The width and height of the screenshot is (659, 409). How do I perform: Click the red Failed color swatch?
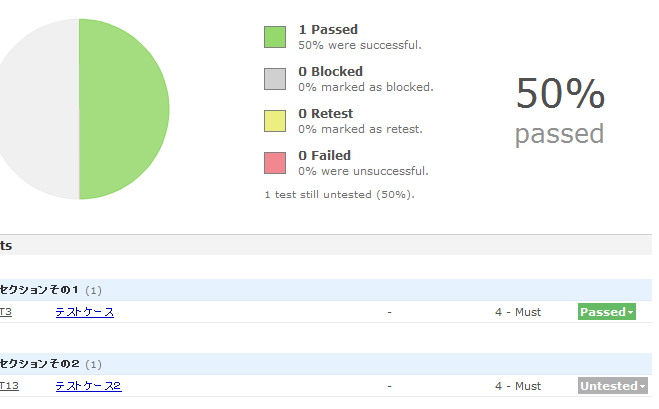point(275,163)
